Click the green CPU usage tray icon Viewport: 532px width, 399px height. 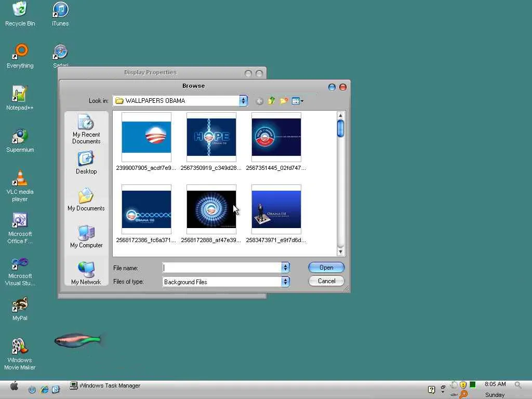[x=473, y=384]
